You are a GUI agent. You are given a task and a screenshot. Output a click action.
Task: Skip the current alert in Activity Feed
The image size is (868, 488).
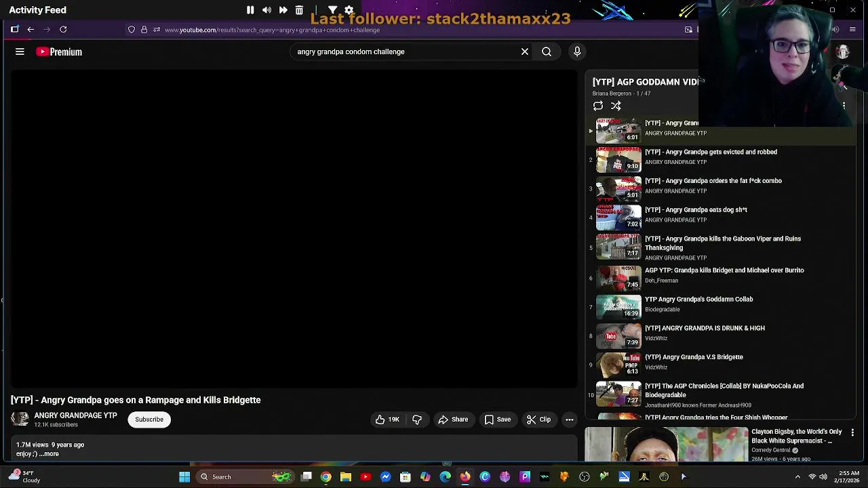point(283,10)
